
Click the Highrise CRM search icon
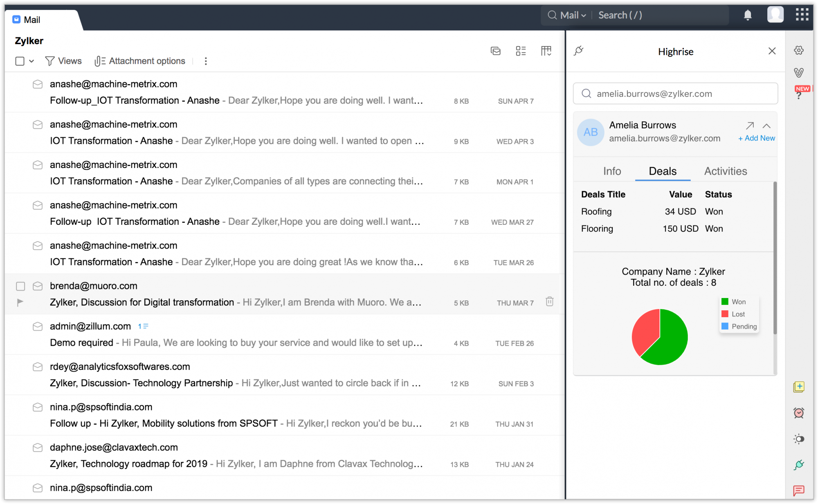point(586,94)
